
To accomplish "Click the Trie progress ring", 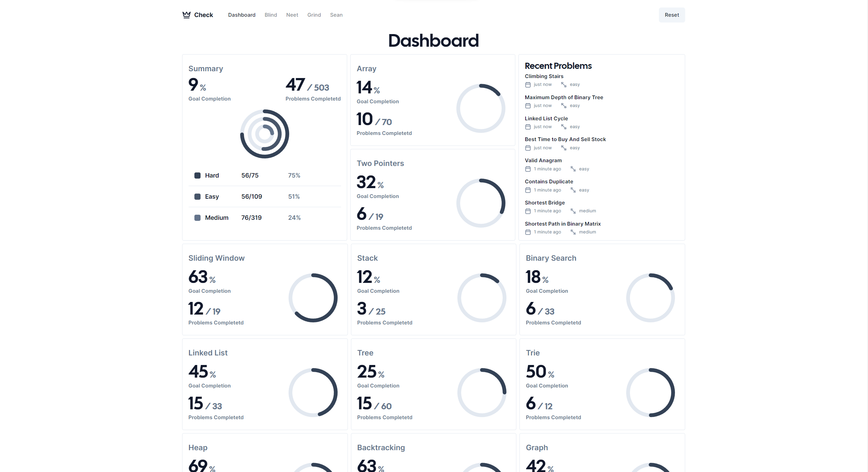I will 650,392.
